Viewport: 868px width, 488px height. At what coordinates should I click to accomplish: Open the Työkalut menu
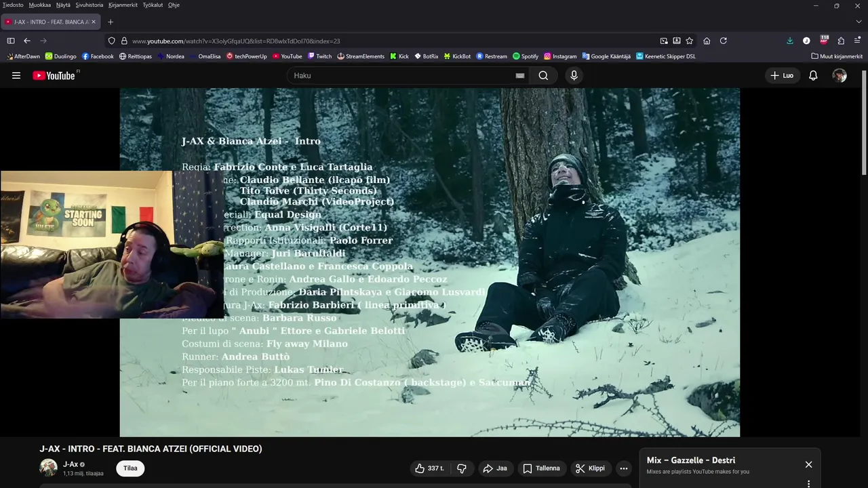pos(153,5)
